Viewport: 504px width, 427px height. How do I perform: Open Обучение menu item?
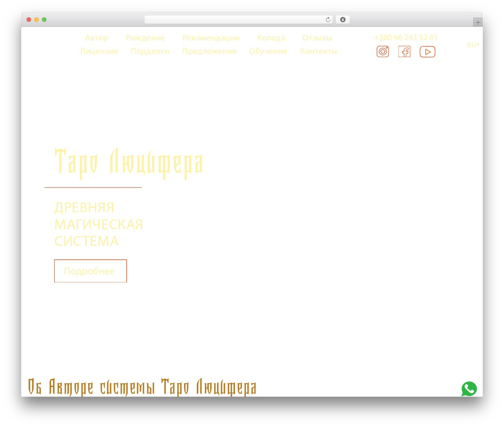point(268,51)
